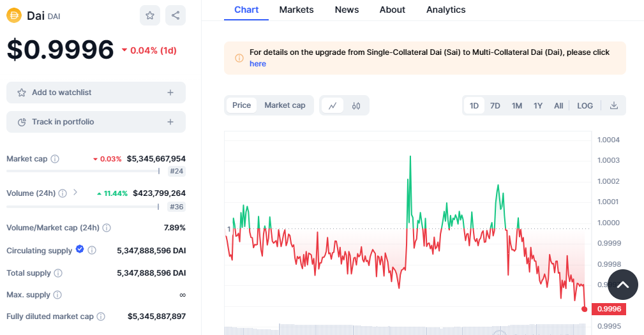Open the About tab
Viewport: 644px width, 335px height.
pyautogui.click(x=393, y=10)
